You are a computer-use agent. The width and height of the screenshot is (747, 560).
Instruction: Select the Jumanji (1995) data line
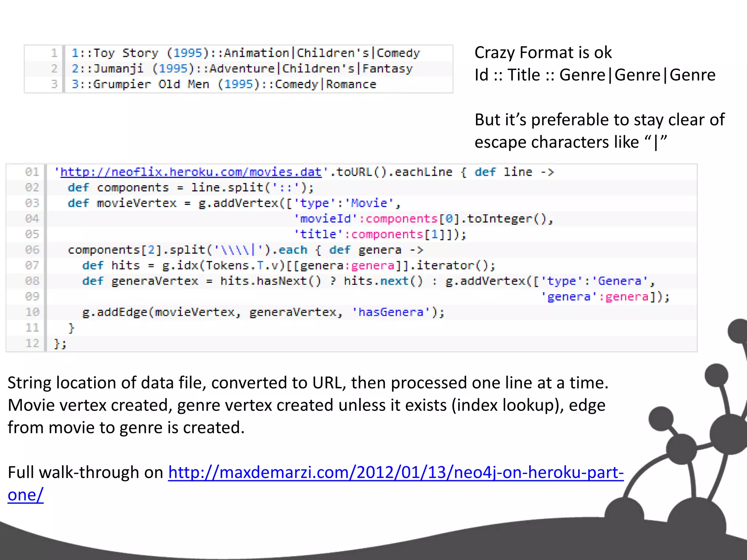pos(242,69)
